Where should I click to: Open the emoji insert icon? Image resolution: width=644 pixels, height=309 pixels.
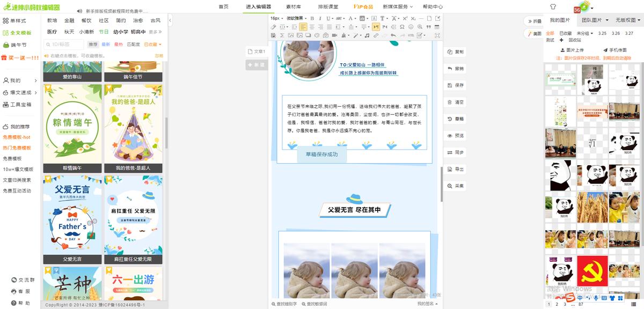pyautogui.click(x=411, y=27)
